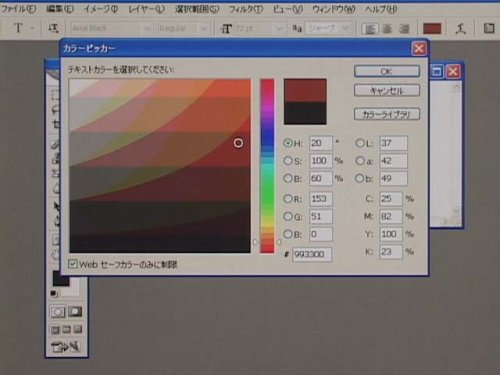Viewport: 500px width, 375px height.
Task: Click the new color preview swatch
Action: pos(305,90)
